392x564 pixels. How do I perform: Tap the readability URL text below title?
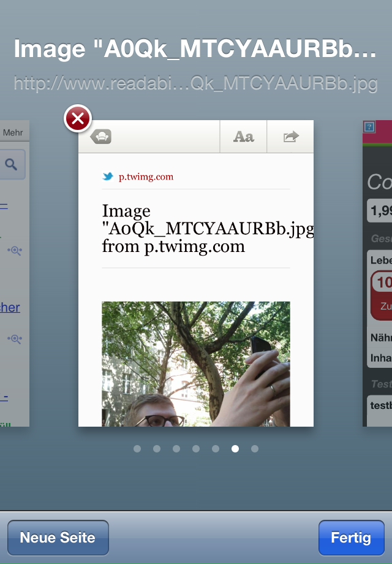(195, 84)
